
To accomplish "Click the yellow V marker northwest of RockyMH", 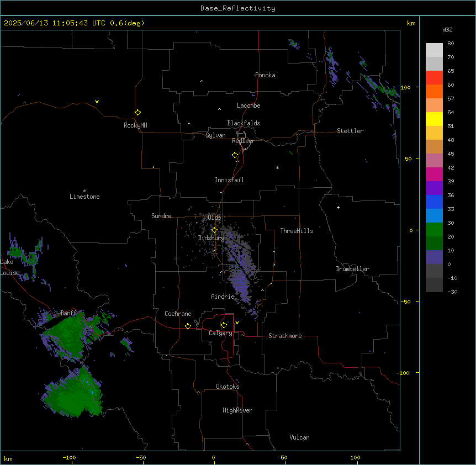I will click(97, 102).
